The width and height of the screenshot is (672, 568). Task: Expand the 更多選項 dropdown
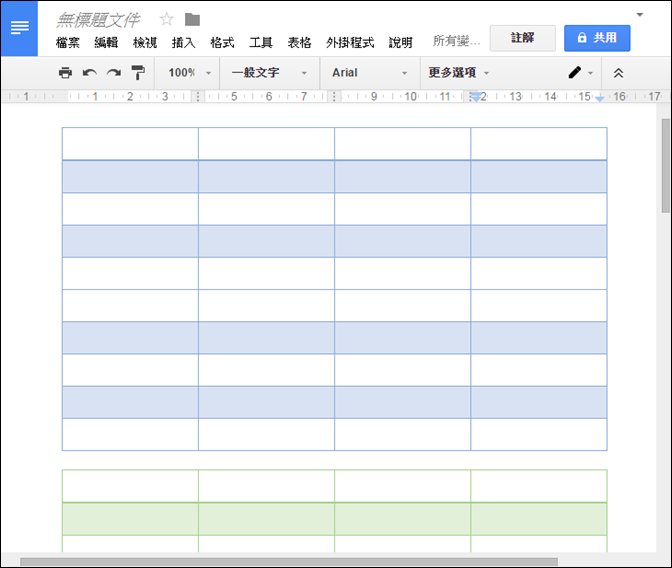pos(459,73)
